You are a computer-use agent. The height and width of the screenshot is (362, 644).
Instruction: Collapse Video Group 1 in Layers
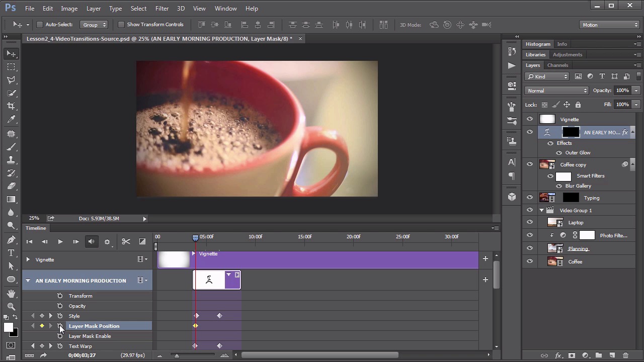pyautogui.click(x=542, y=210)
